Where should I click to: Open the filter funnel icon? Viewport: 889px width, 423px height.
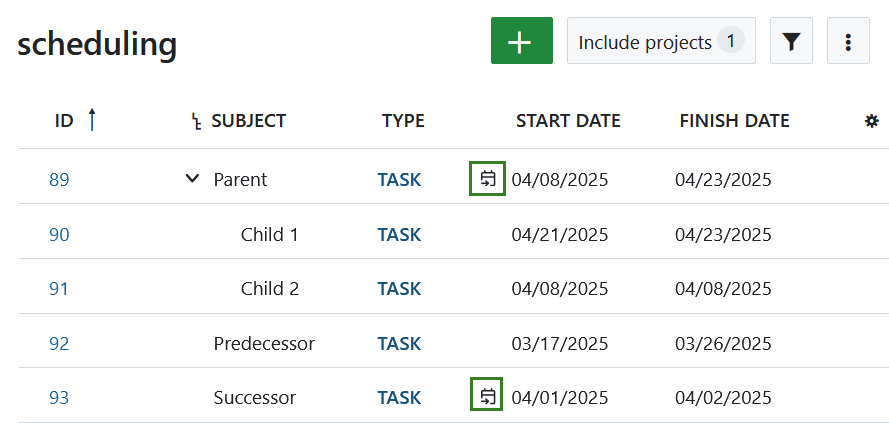pos(791,41)
